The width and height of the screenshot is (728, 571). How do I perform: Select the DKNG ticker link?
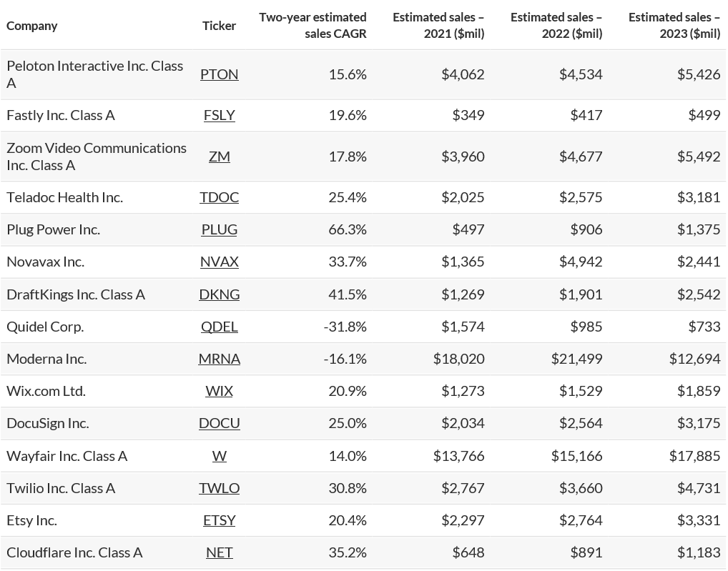(x=219, y=294)
